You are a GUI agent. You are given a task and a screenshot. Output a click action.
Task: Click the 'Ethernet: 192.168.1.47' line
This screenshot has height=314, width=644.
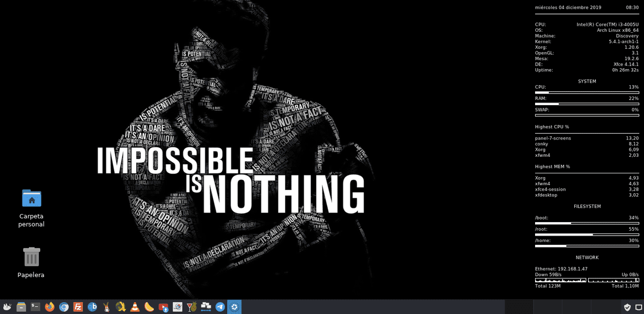(x=561, y=269)
